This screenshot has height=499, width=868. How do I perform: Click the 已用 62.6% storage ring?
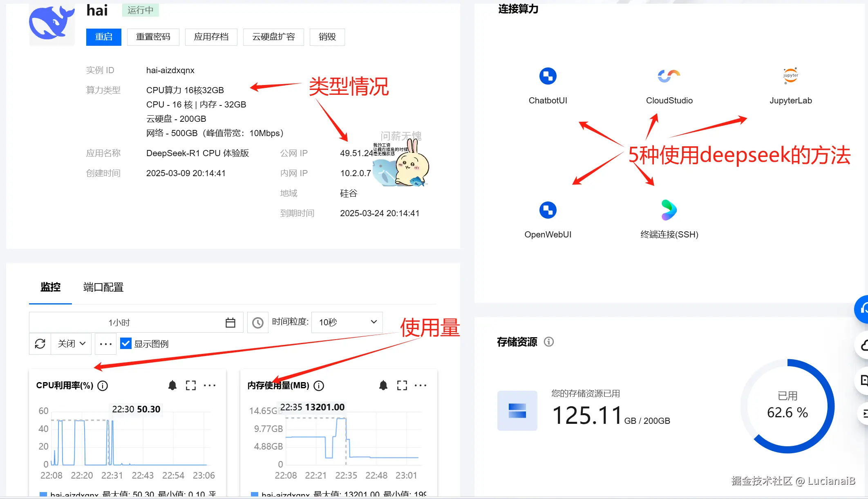pos(787,406)
